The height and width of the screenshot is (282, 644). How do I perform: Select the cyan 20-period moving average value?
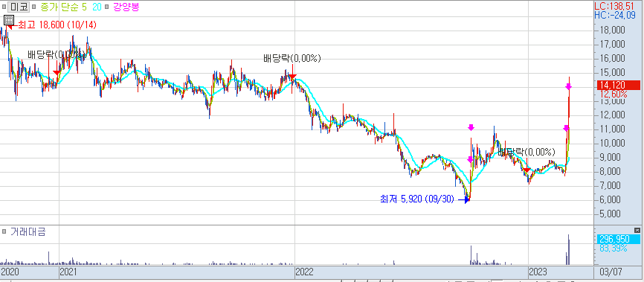click(x=97, y=7)
